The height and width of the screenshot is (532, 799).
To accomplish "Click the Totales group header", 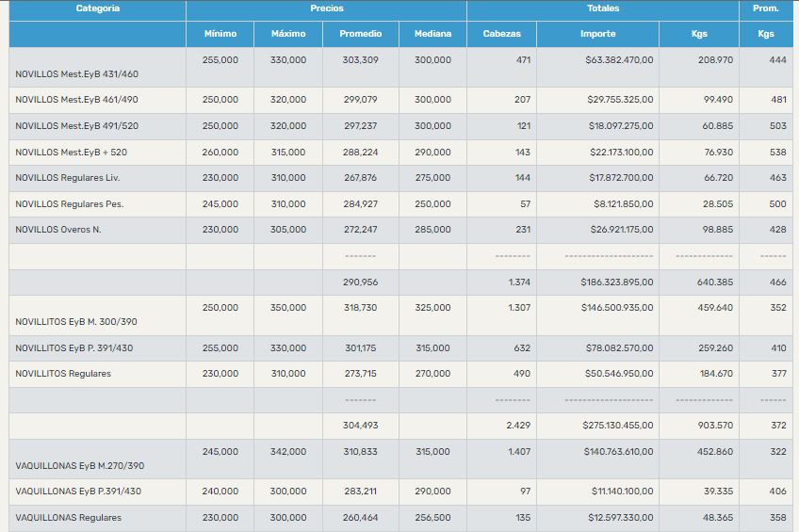I will click(x=603, y=8).
